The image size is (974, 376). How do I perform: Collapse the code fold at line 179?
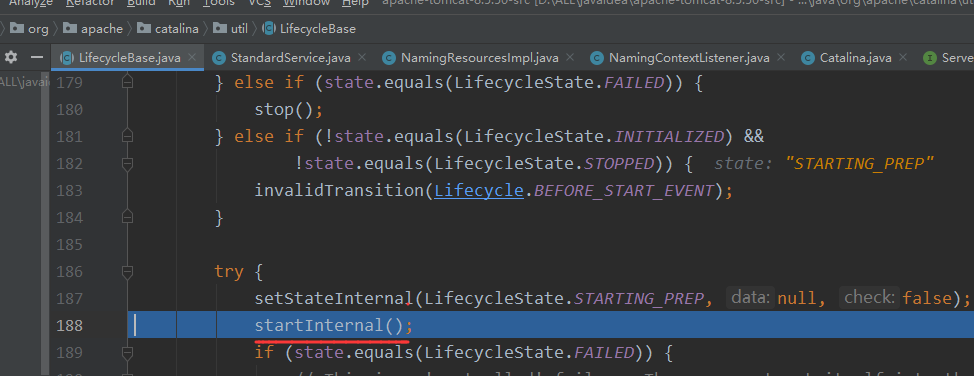click(x=127, y=82)
